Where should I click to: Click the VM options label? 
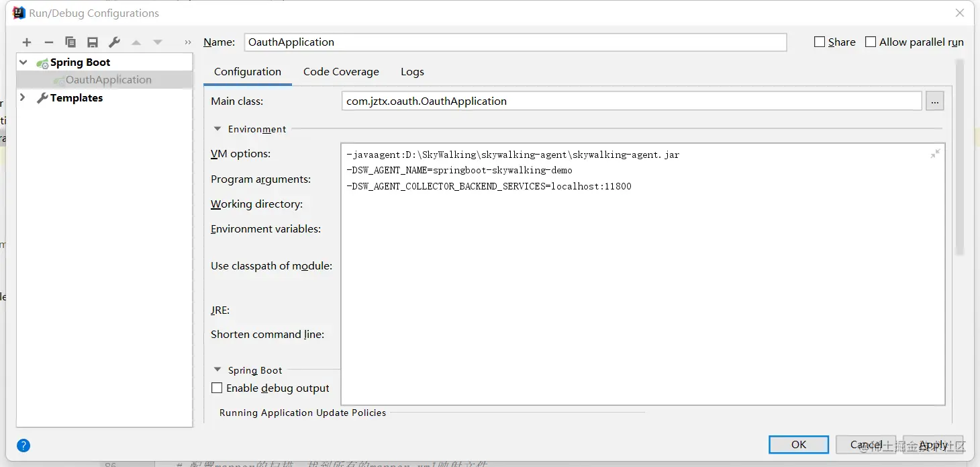pos(240,154)
